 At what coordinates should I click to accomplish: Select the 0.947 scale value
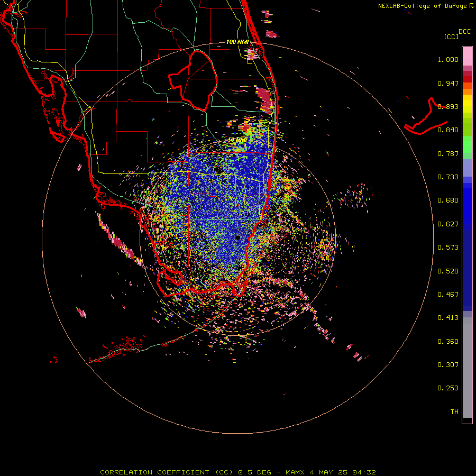448,83
